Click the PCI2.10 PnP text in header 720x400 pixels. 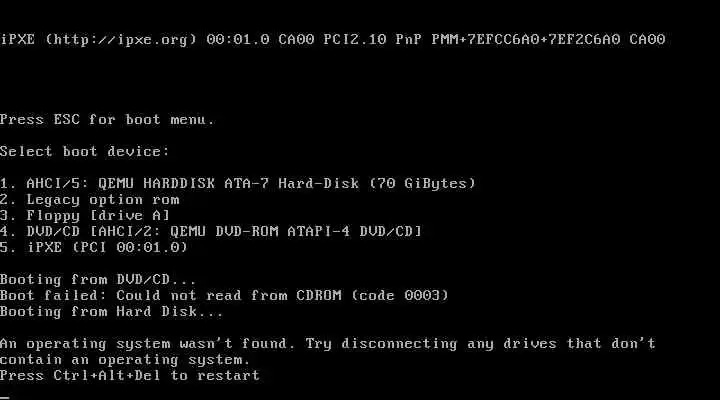click(372, 39)
